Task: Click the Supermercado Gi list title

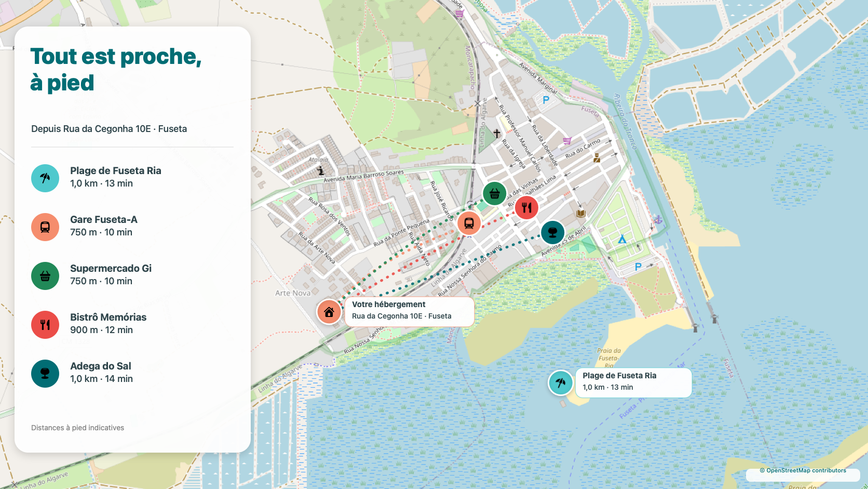Action: point(111,268)
